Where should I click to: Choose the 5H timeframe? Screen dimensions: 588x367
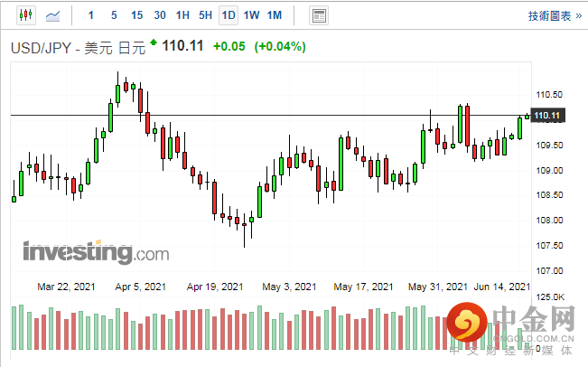pyautogui.click(x=206, y=15)
